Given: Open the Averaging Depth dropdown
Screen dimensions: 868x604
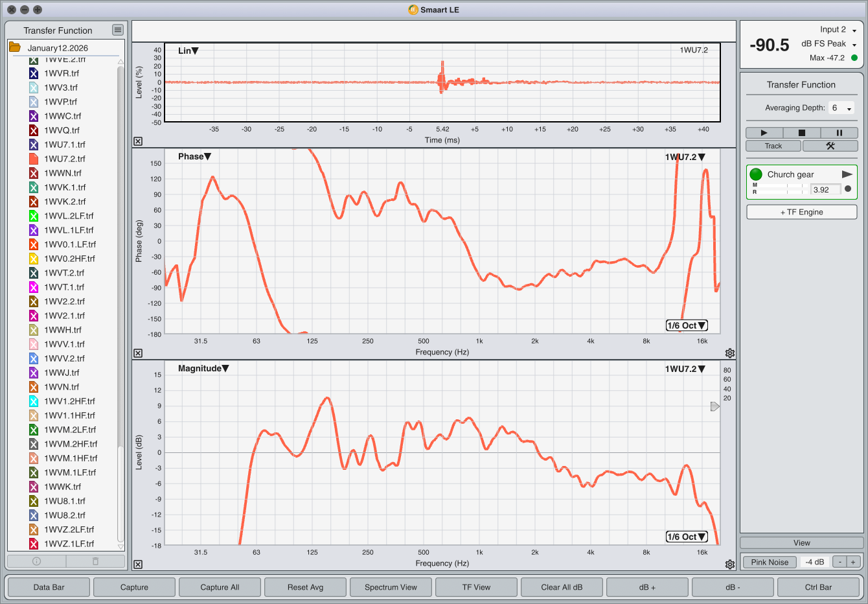Looking at the screenshot, I should [841, 108].
